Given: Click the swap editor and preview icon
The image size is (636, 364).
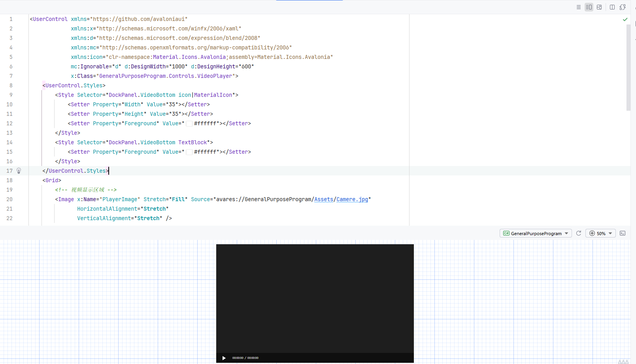Looking at the screenshot, I should click(623, 7).
